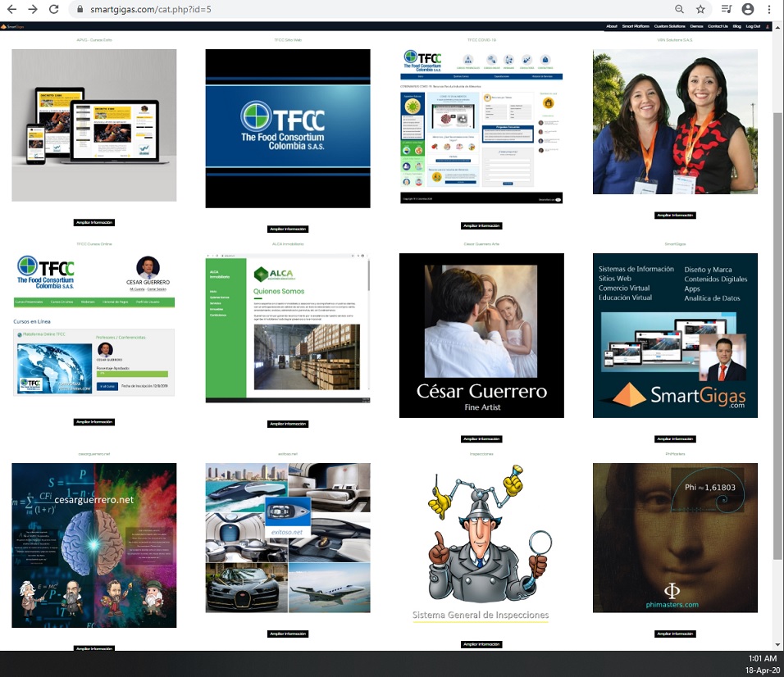Click the SmartGigas logo in the header
This screenshot has width=784, height=677.
12,26
